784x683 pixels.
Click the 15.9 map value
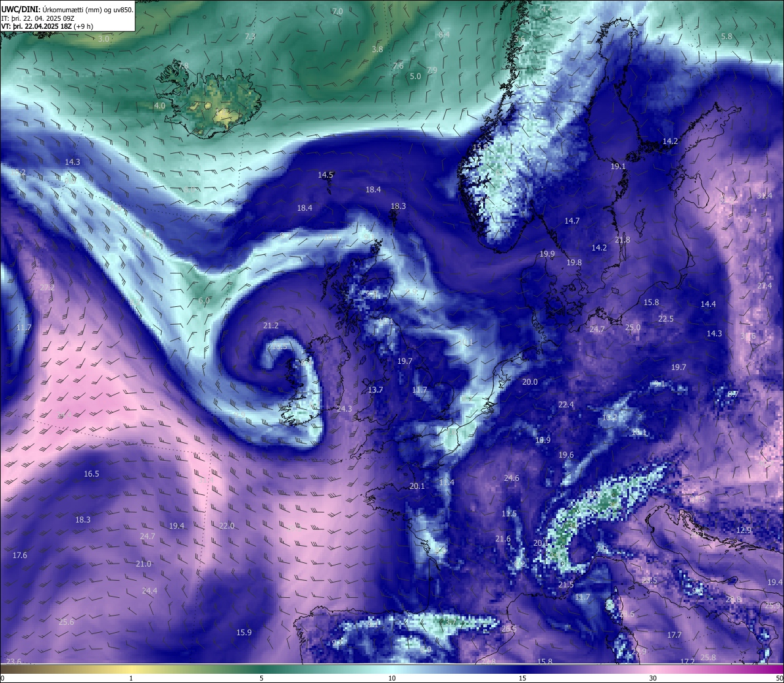tap(244, 633)
